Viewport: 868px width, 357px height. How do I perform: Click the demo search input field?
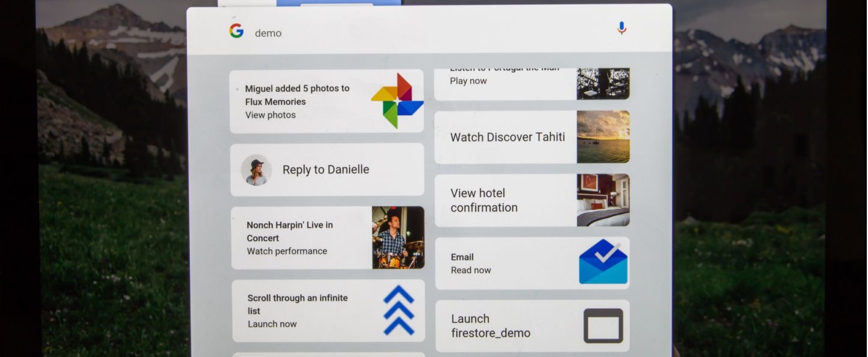click(x=422, y=33)
